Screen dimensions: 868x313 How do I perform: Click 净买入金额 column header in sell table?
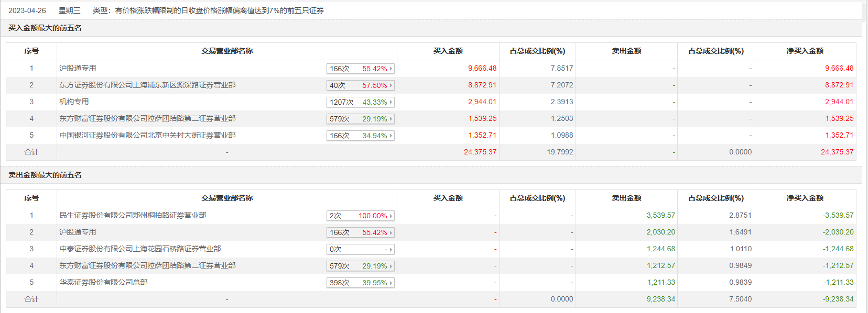click(805, 198)
